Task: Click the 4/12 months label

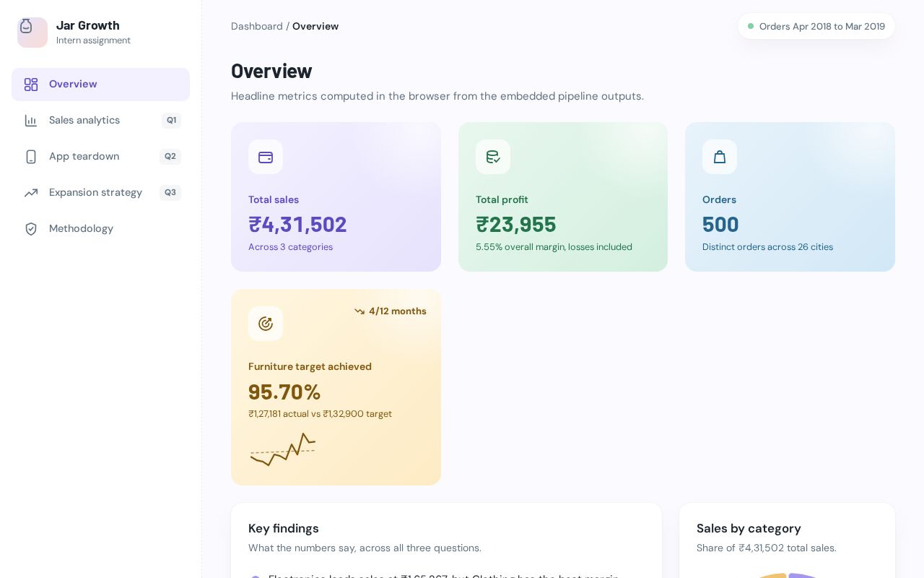Action: 398,311
